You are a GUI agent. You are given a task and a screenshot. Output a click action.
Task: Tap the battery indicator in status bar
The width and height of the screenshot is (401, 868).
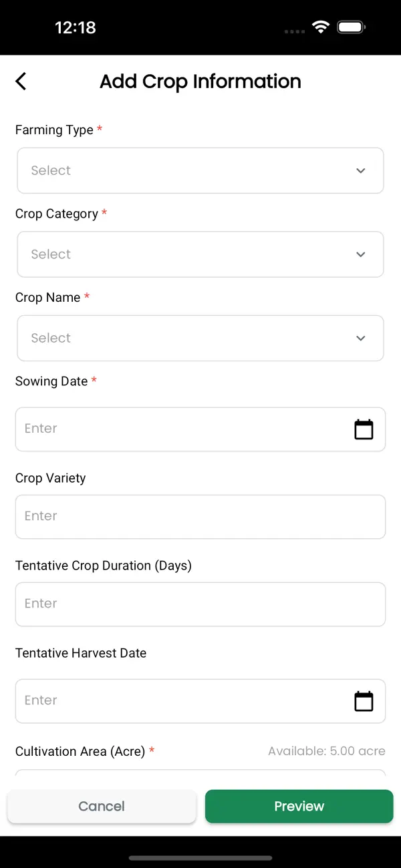[350, 27]
